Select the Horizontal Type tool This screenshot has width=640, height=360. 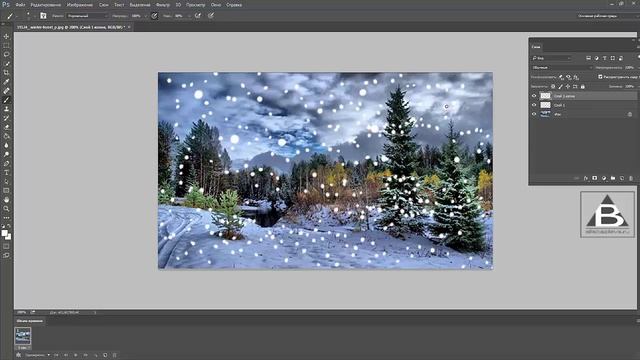coord(6,172)
